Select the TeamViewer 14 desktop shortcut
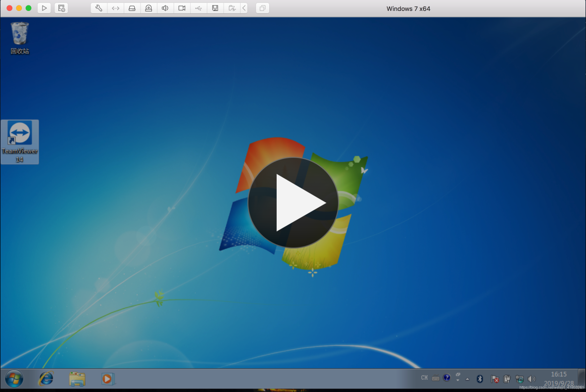The width and height of the screenshot is (586, 392). tap(19, 142)
